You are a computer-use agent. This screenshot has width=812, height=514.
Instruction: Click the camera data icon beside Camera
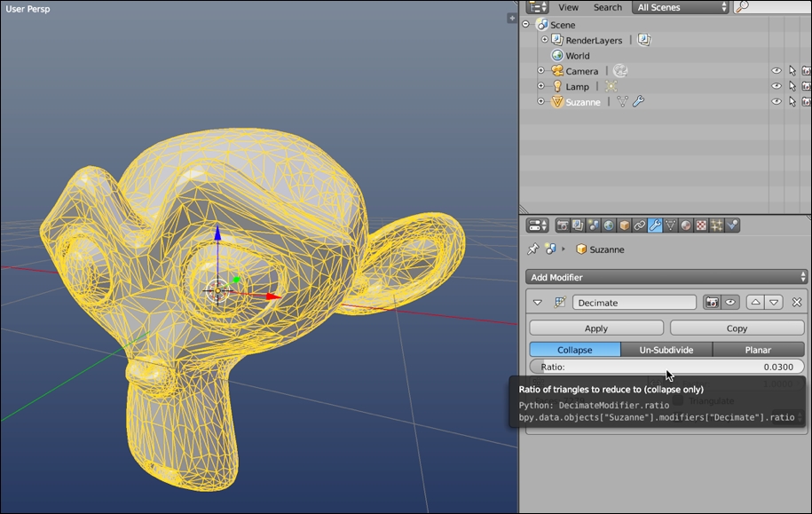[x=620, y=70]
